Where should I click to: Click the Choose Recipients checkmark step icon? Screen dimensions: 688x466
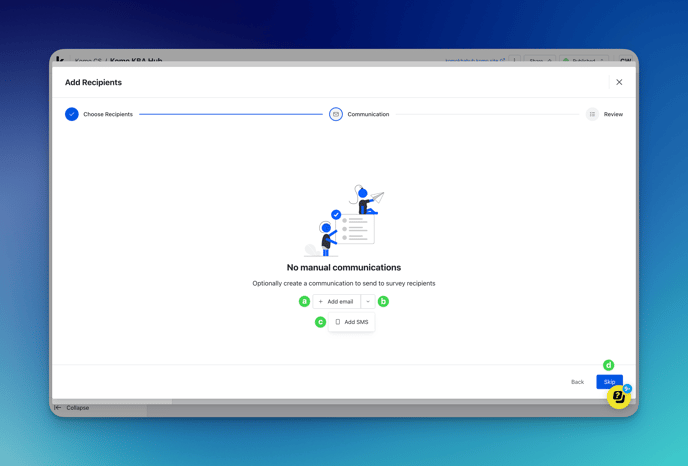(72, 114)
